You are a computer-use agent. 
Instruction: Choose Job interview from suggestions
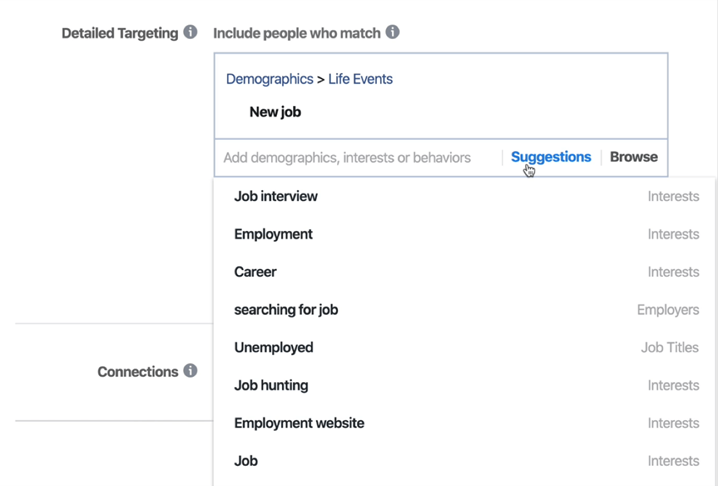tap(464, 196)
